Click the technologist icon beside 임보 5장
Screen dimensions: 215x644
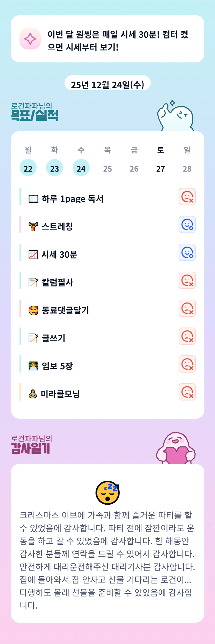click(33, 366)
